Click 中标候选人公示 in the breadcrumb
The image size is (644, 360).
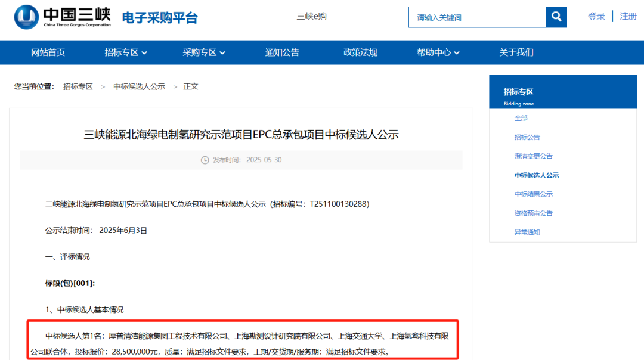tap(139, 86)
